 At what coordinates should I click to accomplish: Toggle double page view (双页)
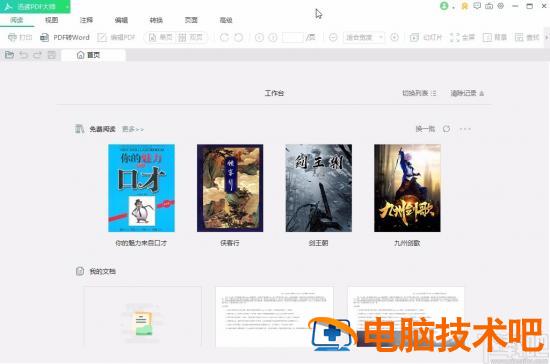[x=190, y=37]
